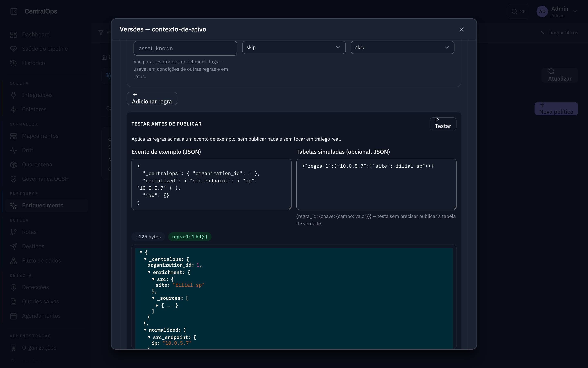
Task: Click in the Evento de exemplo JSON textarea
Action: point(211,184)
